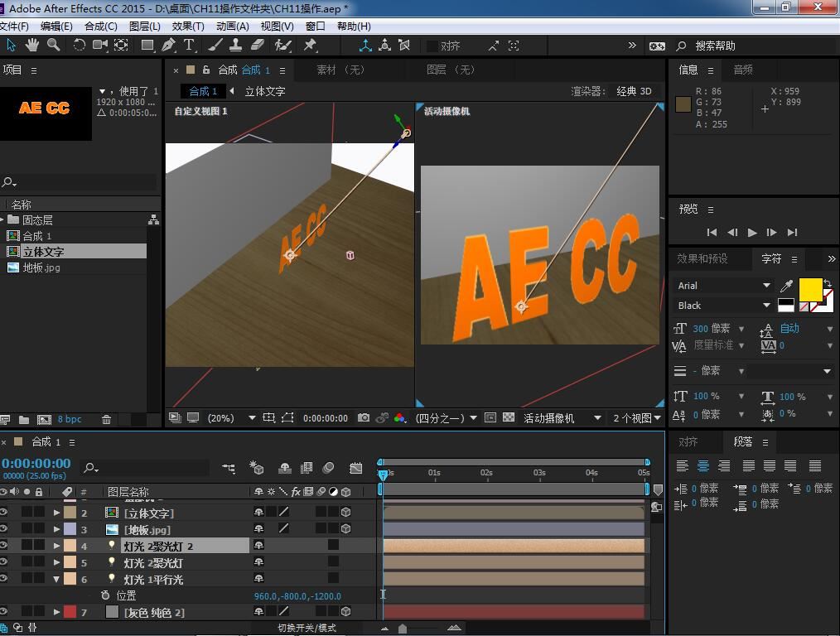
Task: Select the Unified Camera tool
Action: (x=100, y=45)
